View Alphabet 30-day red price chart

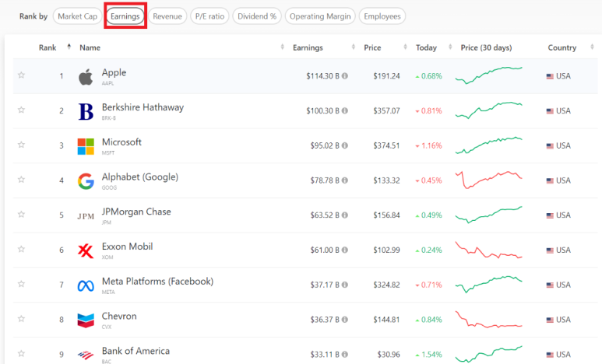(x=489, y=180)
